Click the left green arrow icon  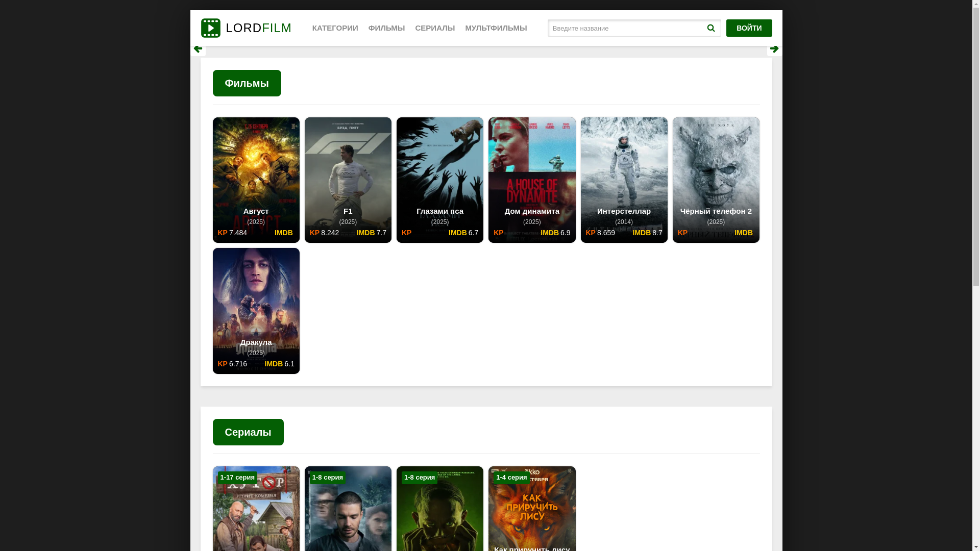click(x=198, y=49)
